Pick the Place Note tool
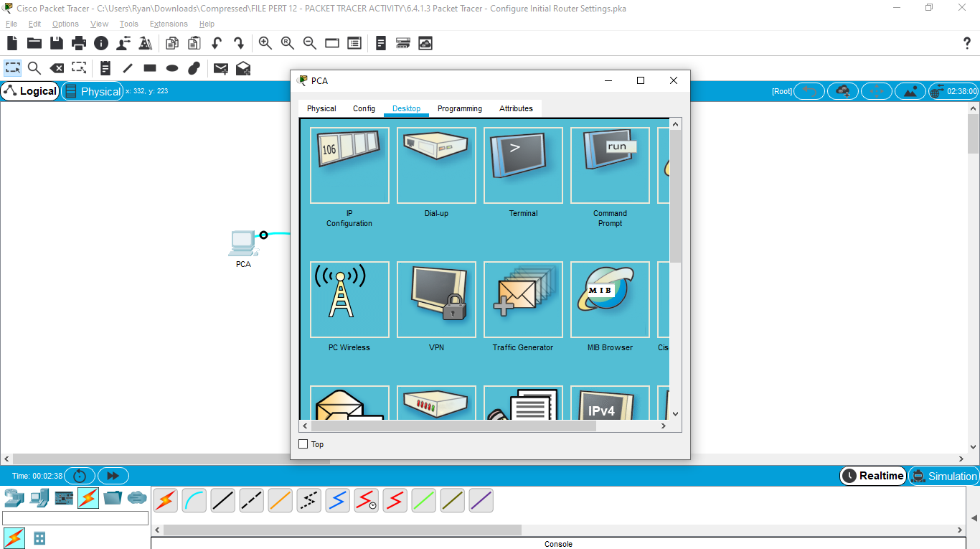The height and width of the screenshot is (549, 980). coord(105,68)
